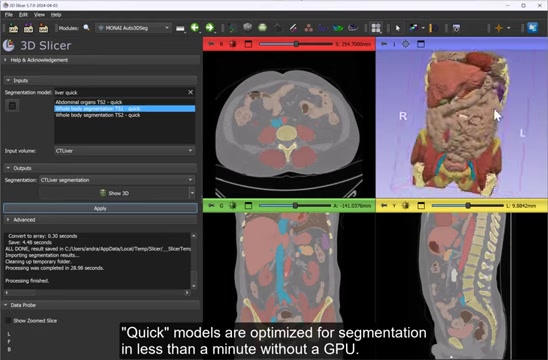Go to next module with green forward arrow
Screen dimensions: 548x360
(x=210, y=28)
